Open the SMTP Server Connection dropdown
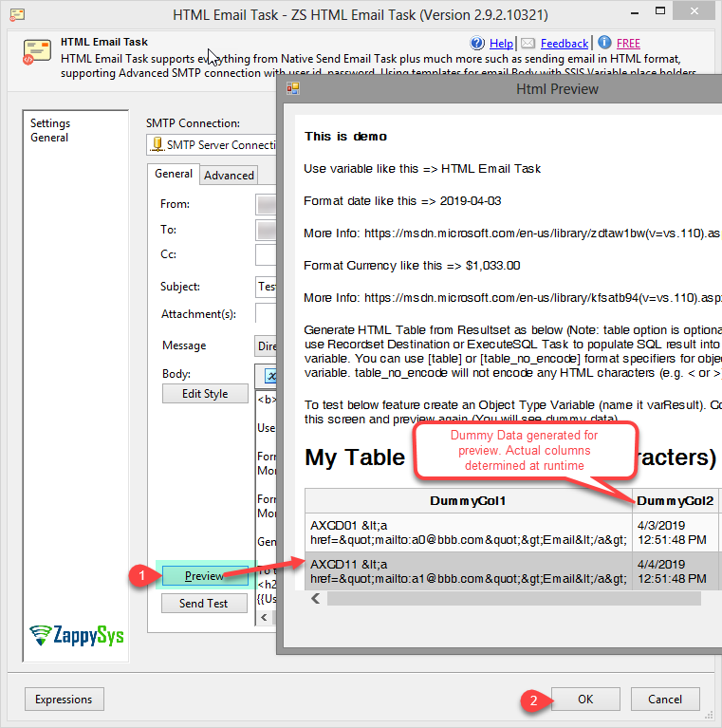 [212, 145]
